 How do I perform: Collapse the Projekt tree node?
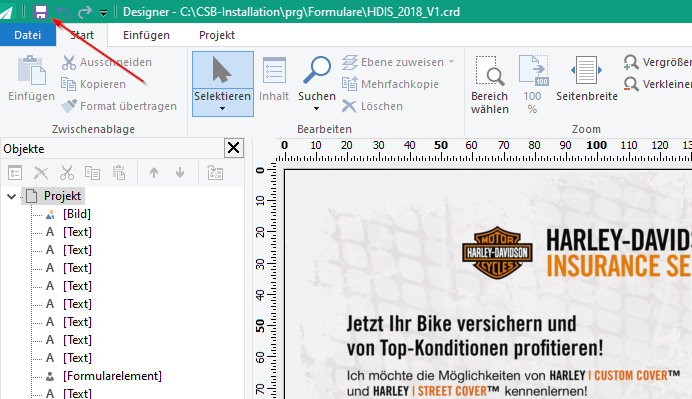coord(11,196)
